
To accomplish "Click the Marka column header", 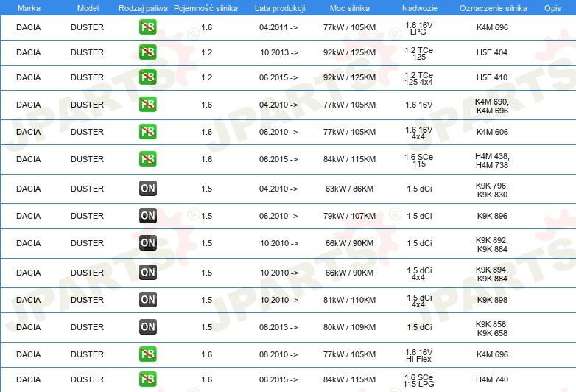I will point(29,8).
